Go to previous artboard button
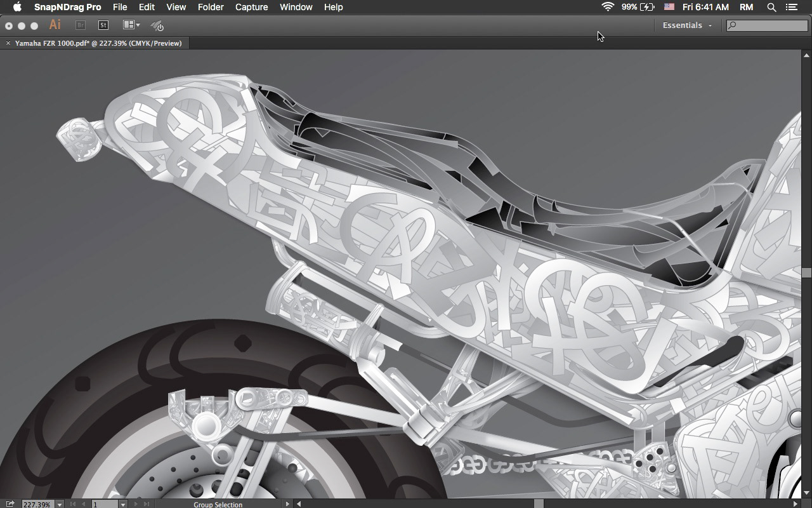Viewport: 812px width, 508px height. [83, 504]
